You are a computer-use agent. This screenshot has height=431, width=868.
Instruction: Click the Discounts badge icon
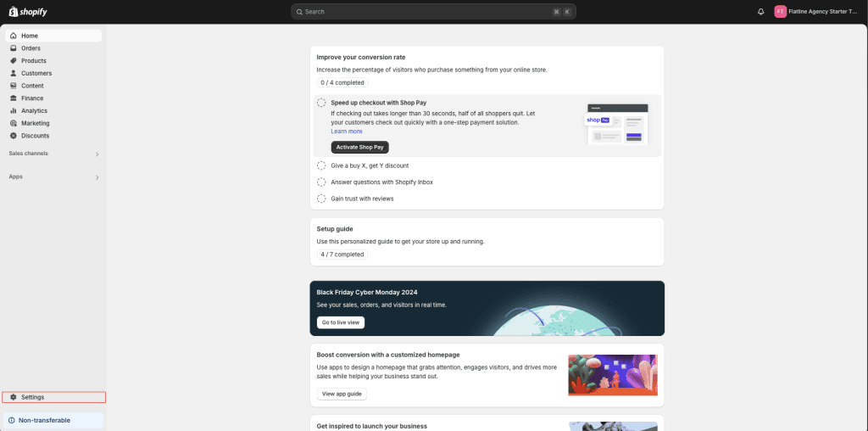[x=14, y=136]
